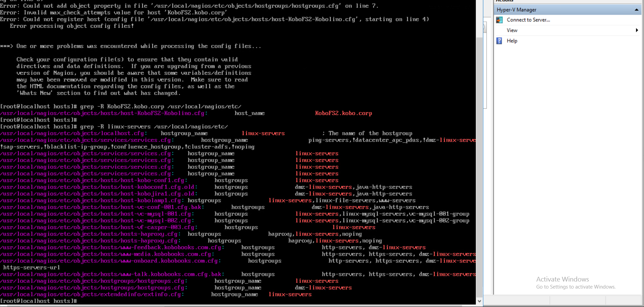This screenshot has width=644, height=307.
Task: Focus the last terminal prompt line
Action: (39, 301)
